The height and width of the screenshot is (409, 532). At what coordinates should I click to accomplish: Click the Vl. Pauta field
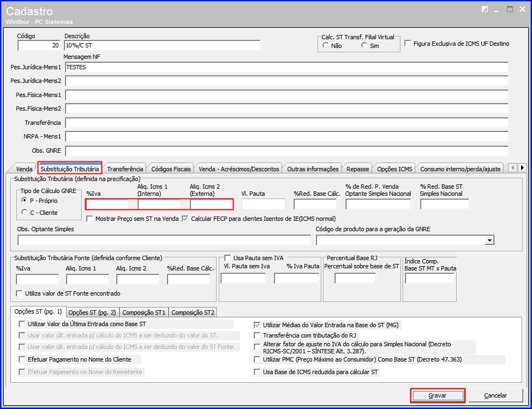264,204
